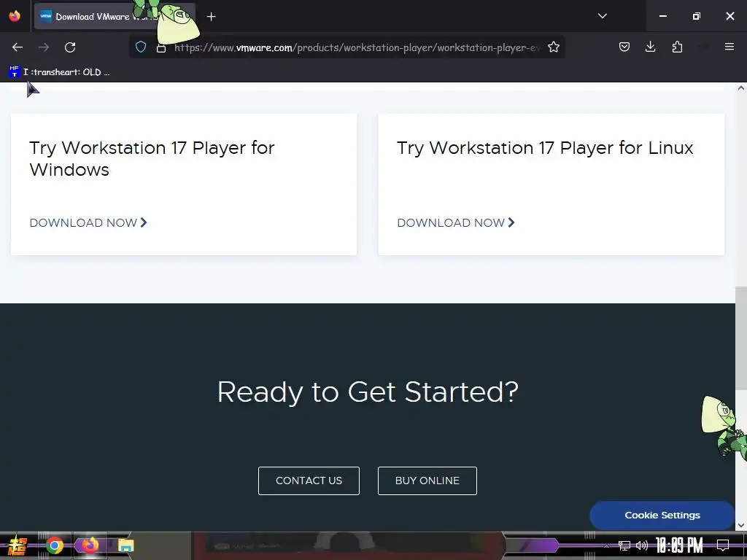The width and height of the screenshot is (747, 560).
Task: Click the Firefox taskbar icon
Action: click(90, 545)
